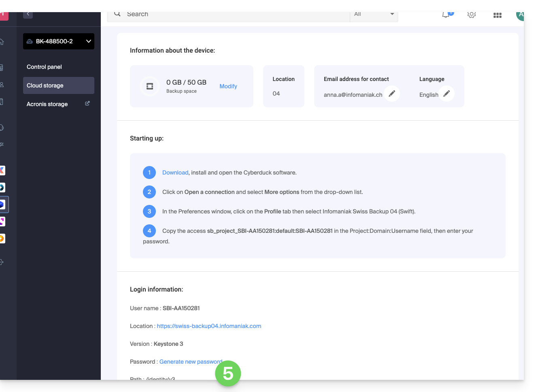Click the green step 5 marker
This screenshot has height=392, width=536.
(228, 373)
